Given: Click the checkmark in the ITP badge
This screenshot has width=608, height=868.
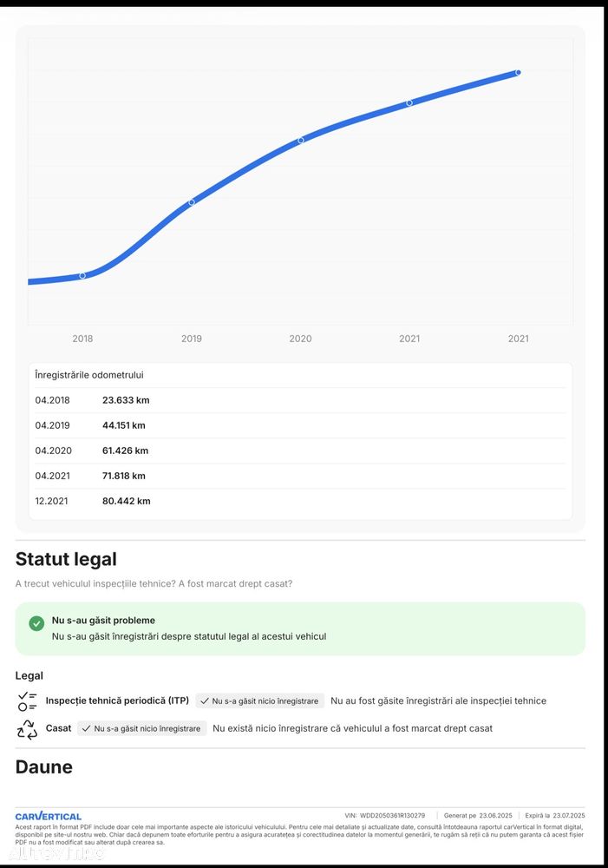Looking at the screenshot, I should pyautogui.click(x=205, y=701).
